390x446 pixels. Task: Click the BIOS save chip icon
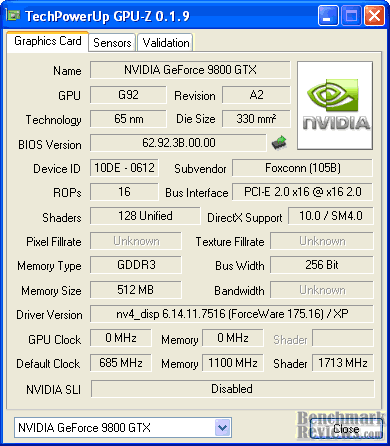point(279,143)
